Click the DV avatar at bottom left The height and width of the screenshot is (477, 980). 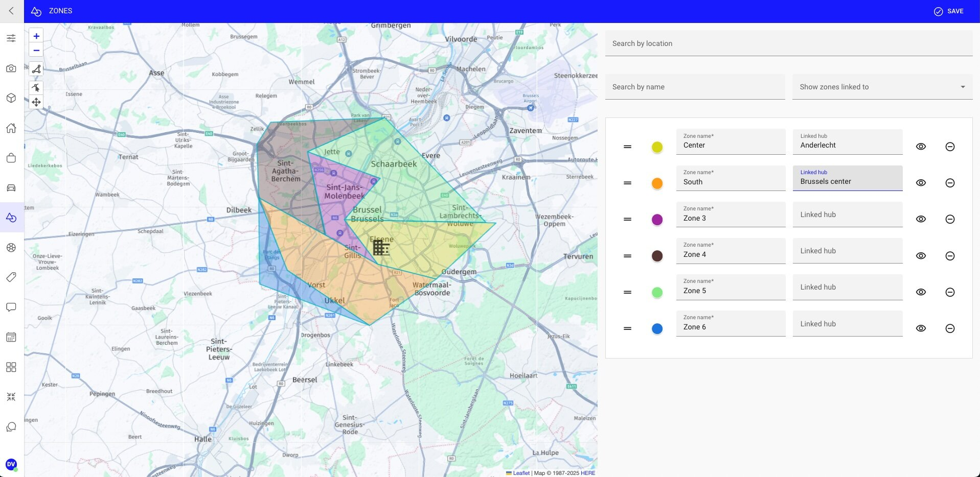11,465
